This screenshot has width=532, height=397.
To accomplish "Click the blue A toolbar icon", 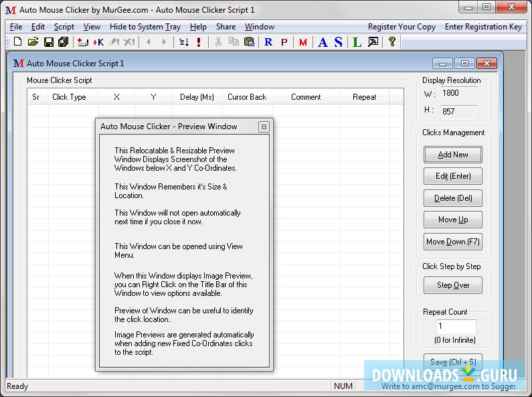I will pos(323,42).
